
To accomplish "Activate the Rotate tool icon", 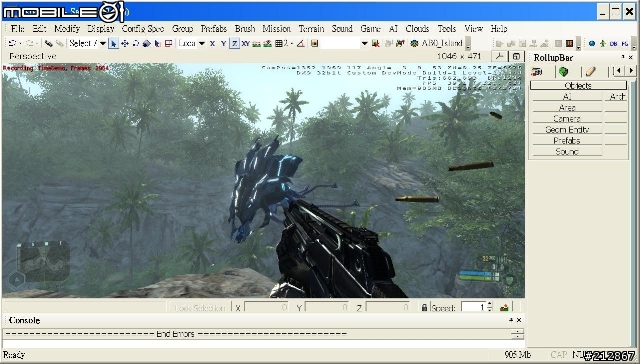I will pos(136,43).
